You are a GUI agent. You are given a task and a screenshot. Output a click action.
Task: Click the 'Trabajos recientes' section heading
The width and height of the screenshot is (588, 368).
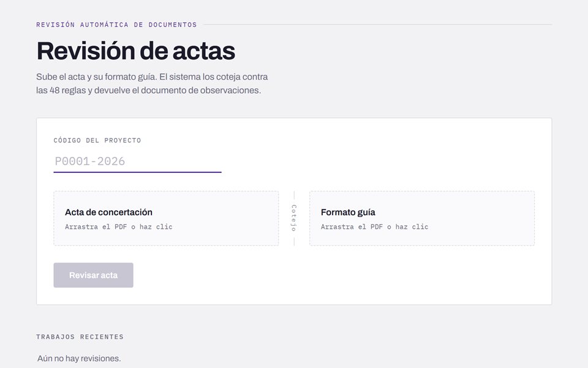pos(80,337)
